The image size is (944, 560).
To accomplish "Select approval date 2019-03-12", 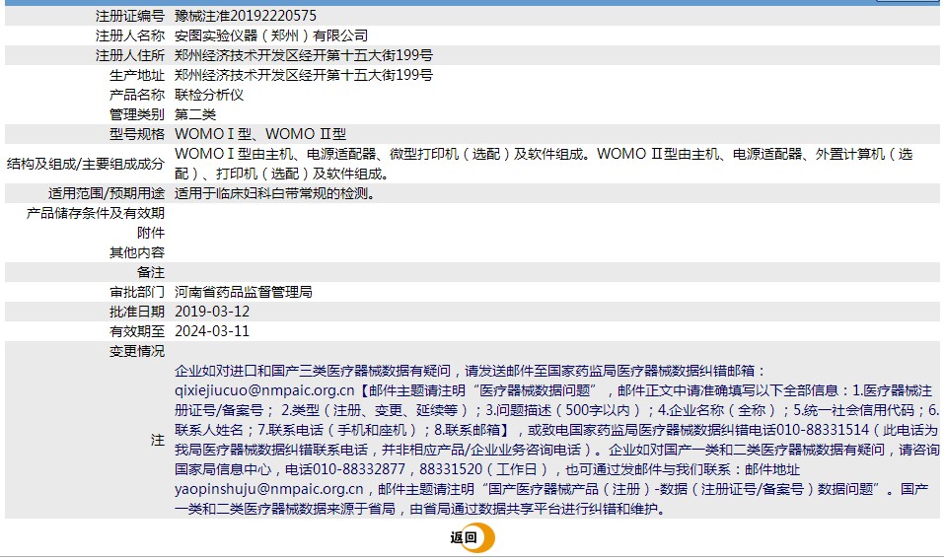I will (212, 312).
